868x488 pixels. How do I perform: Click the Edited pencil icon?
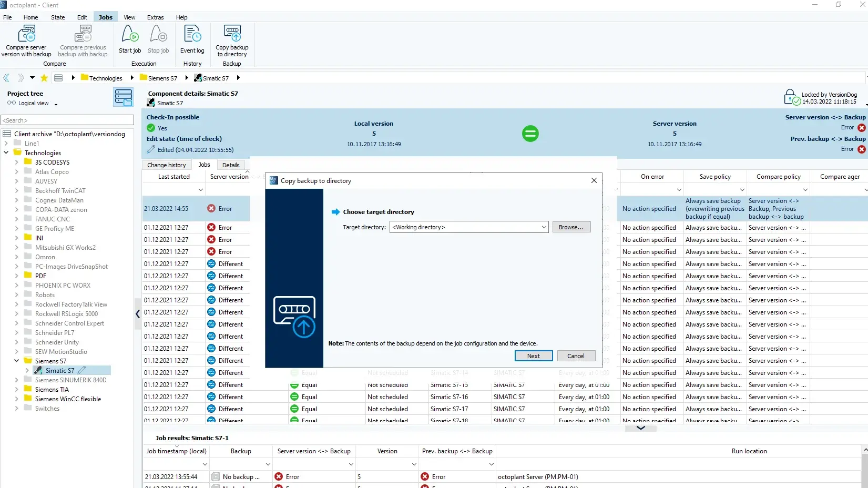[151, 150]
